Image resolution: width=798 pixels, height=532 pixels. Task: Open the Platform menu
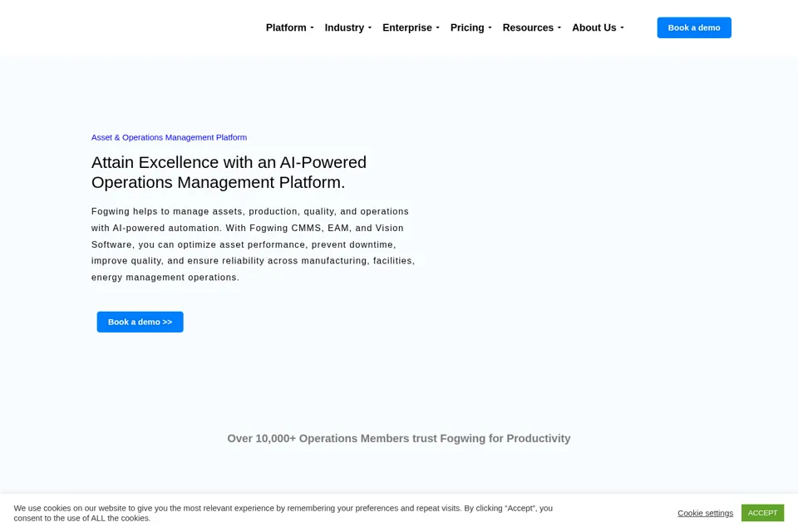(x=289, y=27)
